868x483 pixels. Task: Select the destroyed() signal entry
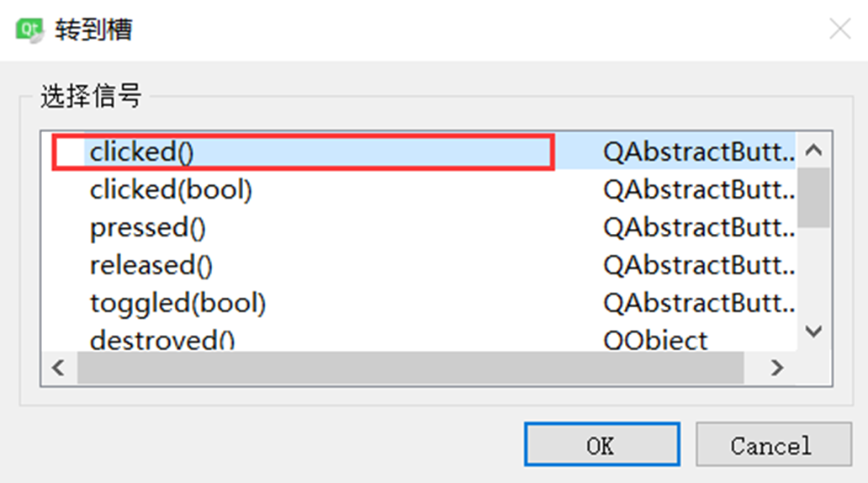point(162,341)
